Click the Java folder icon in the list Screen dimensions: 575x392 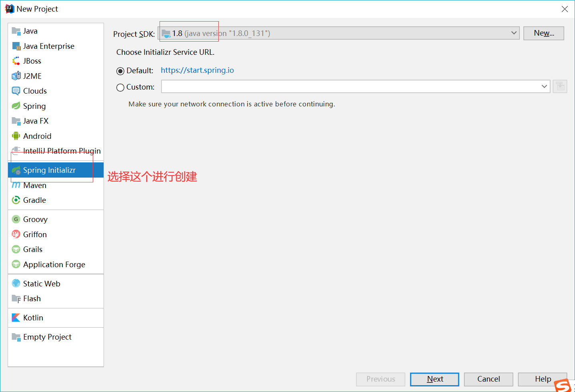click(x=16, y=31)
